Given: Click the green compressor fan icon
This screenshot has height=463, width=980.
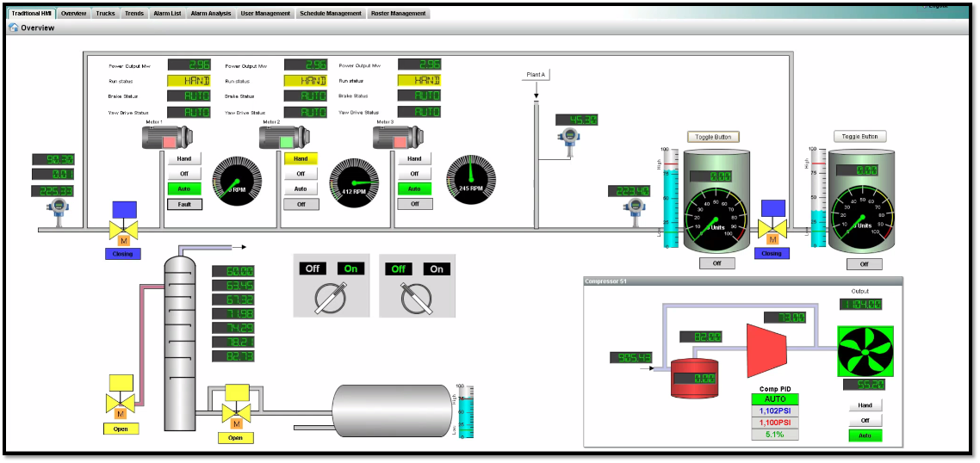Looking at the screenshot, I should (x=865, y=351).
